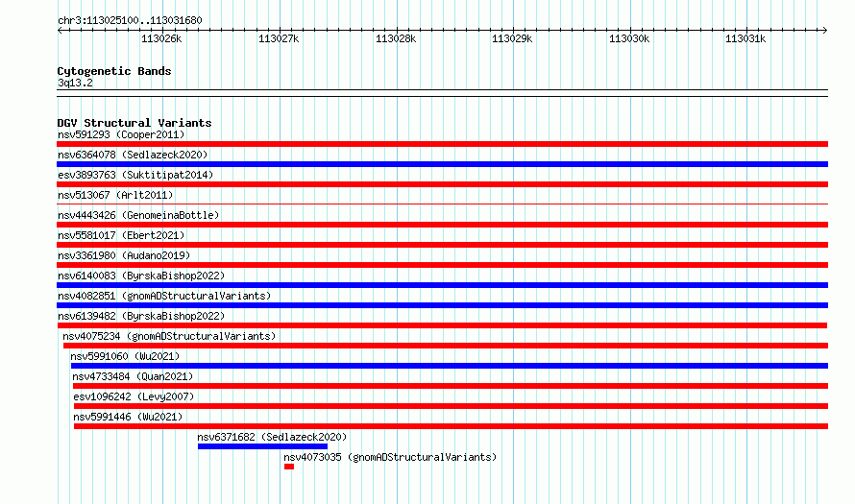Click the nsv3361980 (Audano2019) label
Screen dimensions: 855x504
(124, 255)
